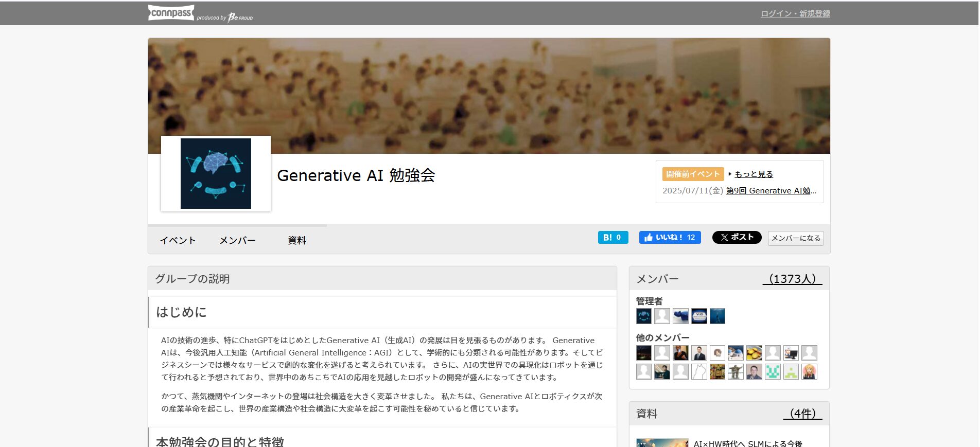
Task: Click the produced by BeProud logo
Action: pos(225,17)
